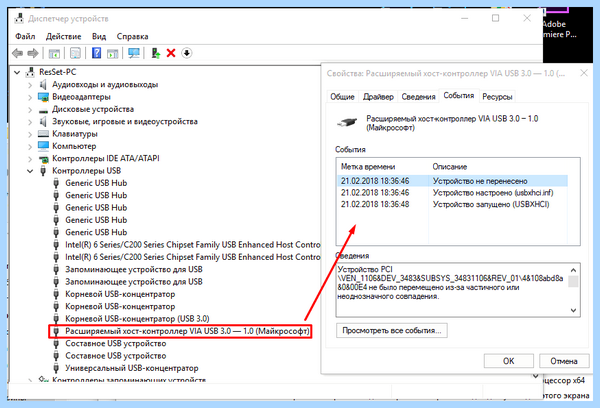Switch to the Общие tab
The width and height of the screenshot is (600, 408).
coord(342,97)
